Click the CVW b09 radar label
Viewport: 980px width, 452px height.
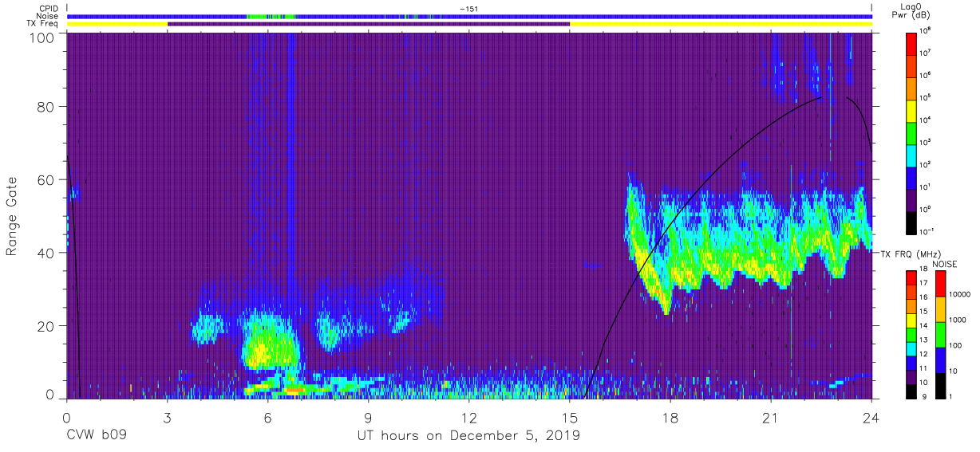point(97,436)
